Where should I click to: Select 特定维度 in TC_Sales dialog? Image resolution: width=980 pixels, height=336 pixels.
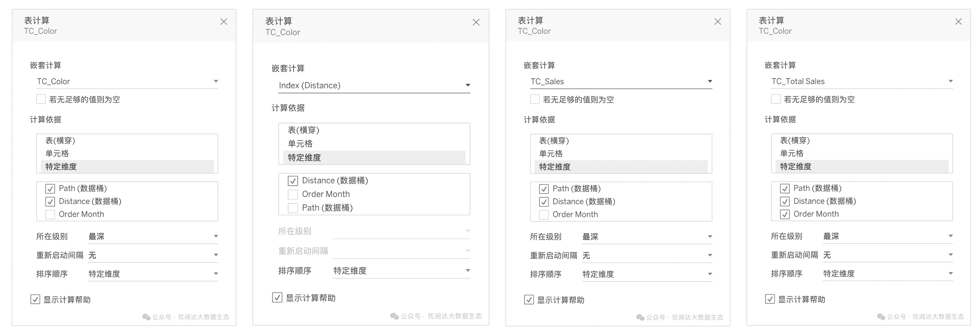[x=621, y=167]
